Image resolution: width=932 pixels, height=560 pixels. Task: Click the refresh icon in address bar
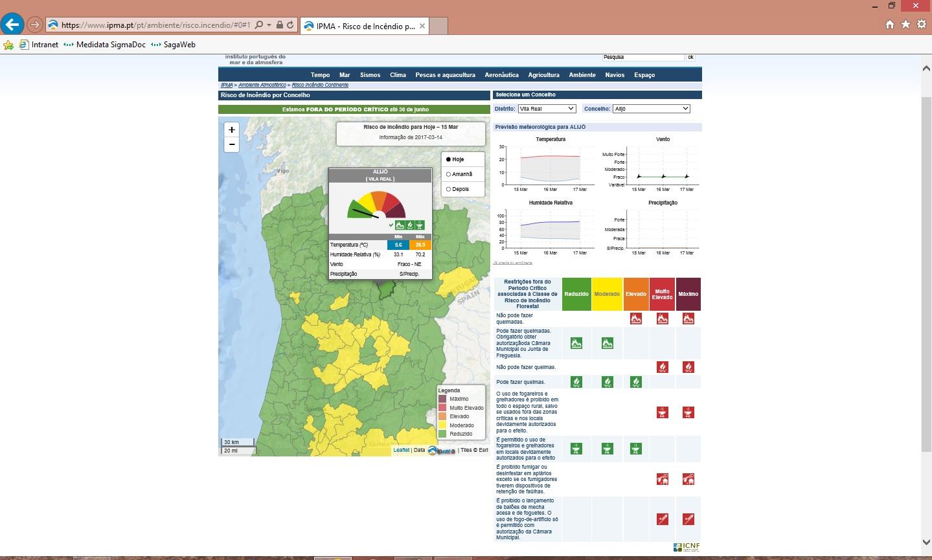pyautogui.click(x=290, y=25)
